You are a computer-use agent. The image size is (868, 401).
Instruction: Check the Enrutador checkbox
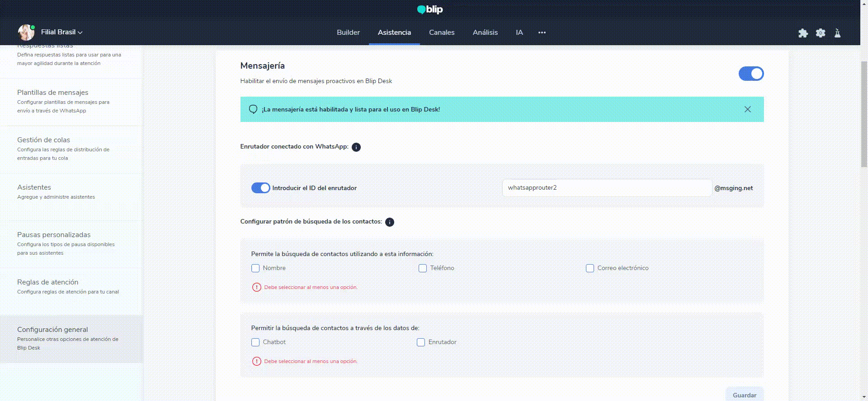[x=421, y=342]
